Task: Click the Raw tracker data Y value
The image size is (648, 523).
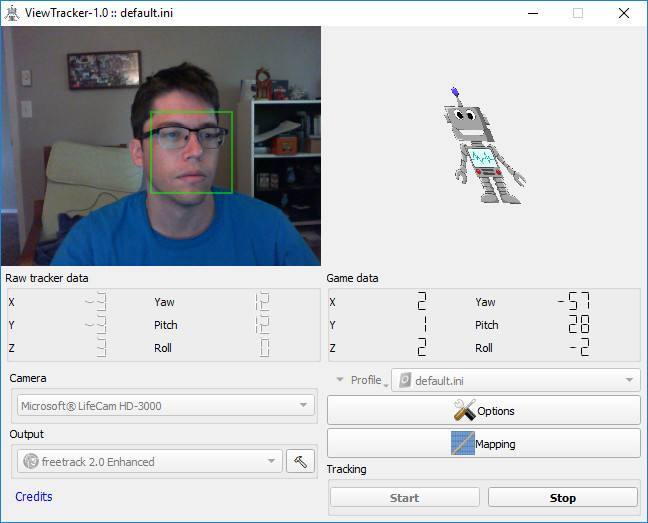Action: [95, 325]
